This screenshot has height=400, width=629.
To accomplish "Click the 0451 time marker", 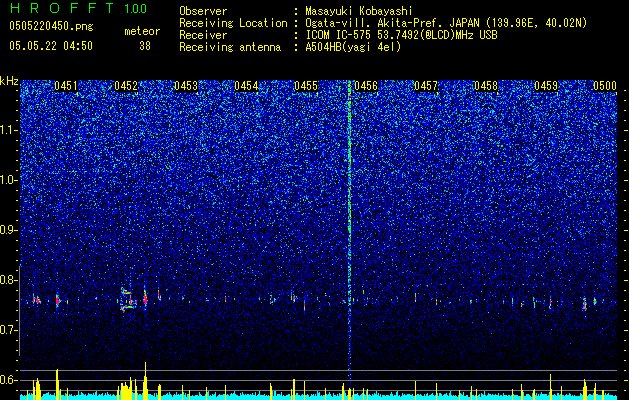I will (x=66, y=86).
